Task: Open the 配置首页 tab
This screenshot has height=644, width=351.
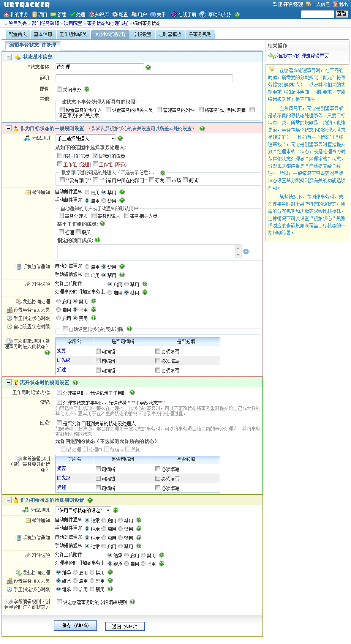Action: pos(18,34)
